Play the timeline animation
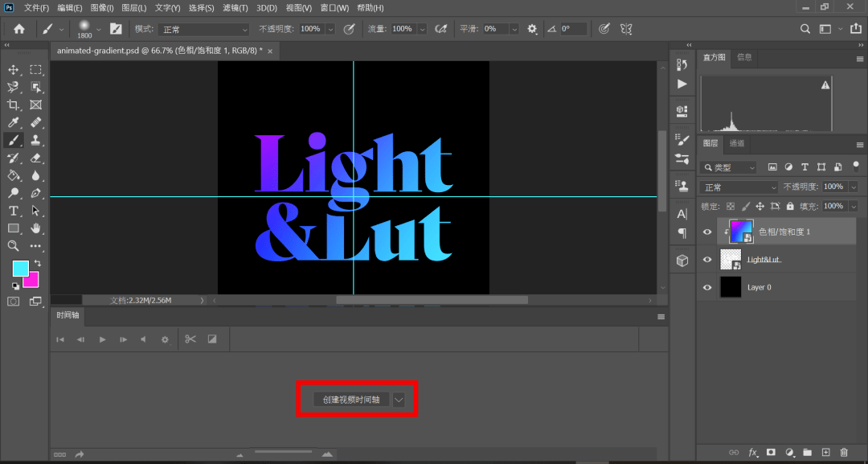The image size is (868, 464). tap(102, 339)
